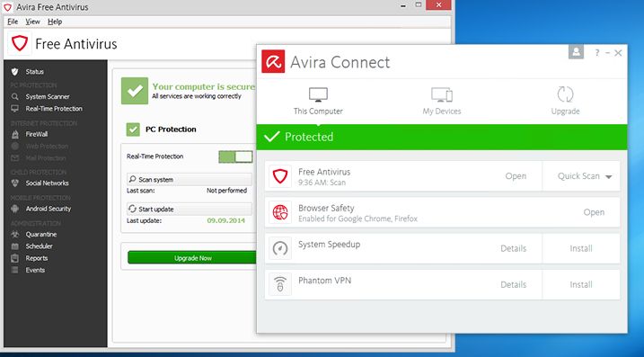Click the green Upgrade Now button
Image resolution: width=644 pixels, height=357 pixels.
coord(193,258)
